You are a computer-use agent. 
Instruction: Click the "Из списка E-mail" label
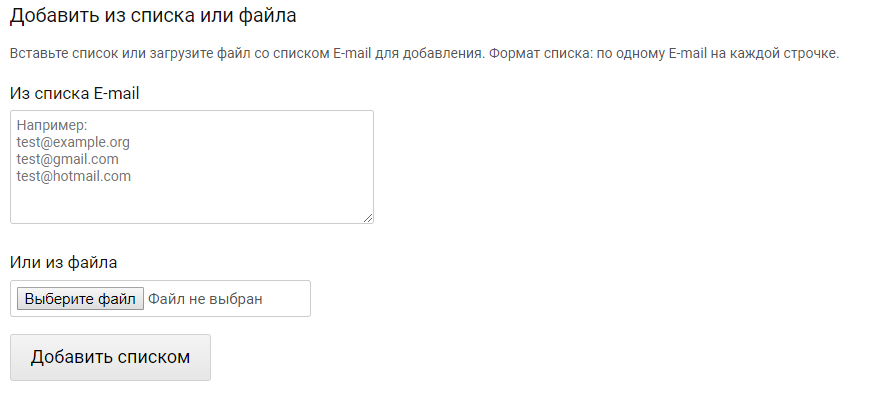(x=74, y=94)
